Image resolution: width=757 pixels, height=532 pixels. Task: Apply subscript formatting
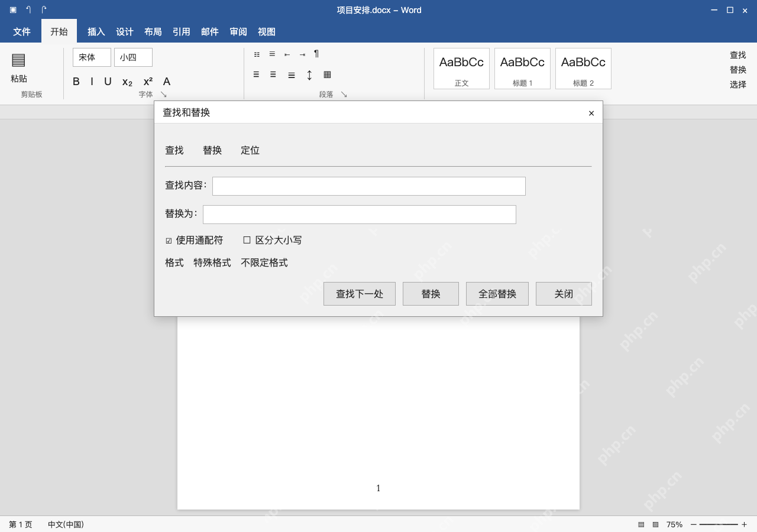click(x=127, y=82)
